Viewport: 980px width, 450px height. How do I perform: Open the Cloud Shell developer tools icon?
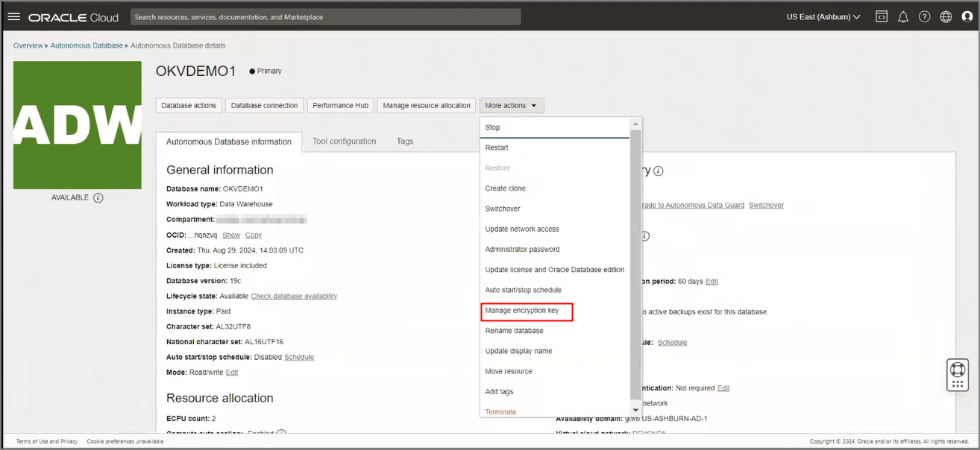(x=882, y=16)
